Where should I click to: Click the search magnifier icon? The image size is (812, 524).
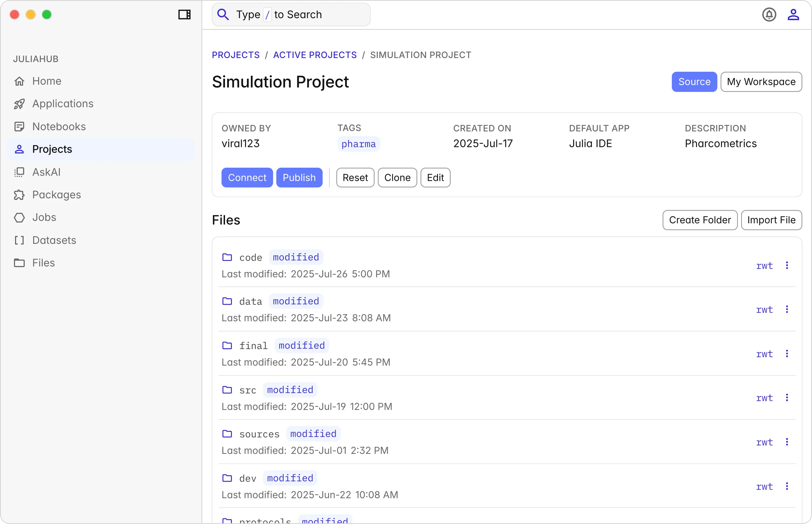pyautogui.click(x=223, y=15)
